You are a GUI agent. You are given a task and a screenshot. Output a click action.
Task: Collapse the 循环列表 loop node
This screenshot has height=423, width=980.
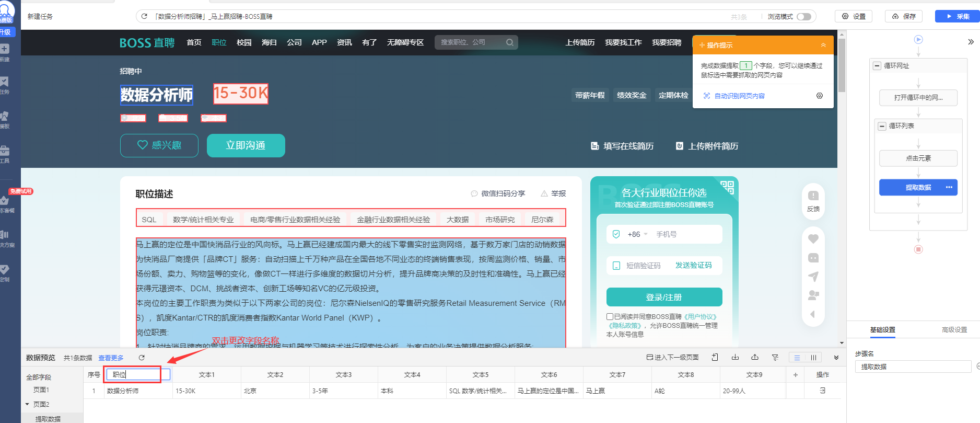coord(882,126)
